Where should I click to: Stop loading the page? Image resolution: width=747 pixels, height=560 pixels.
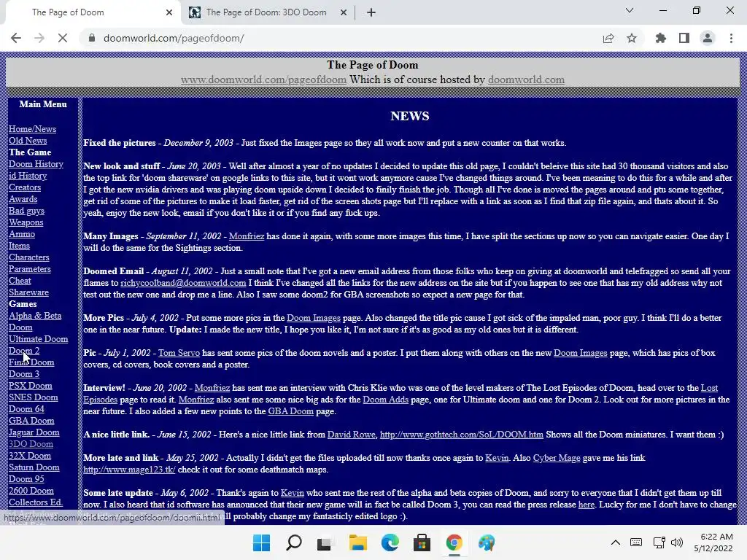(63, 38)
